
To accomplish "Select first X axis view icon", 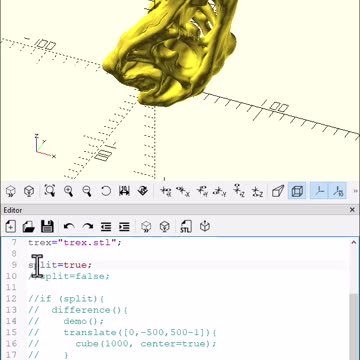I will 166,191.
